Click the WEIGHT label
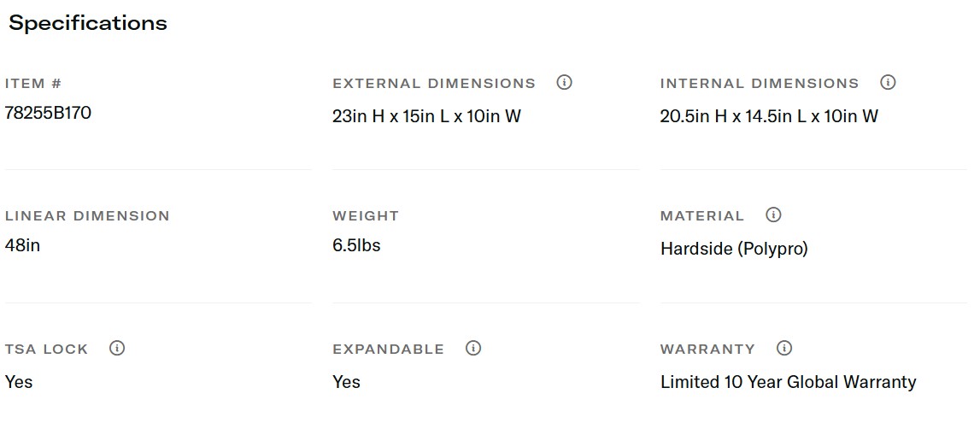Screen dimensions: 980x429 366,216
